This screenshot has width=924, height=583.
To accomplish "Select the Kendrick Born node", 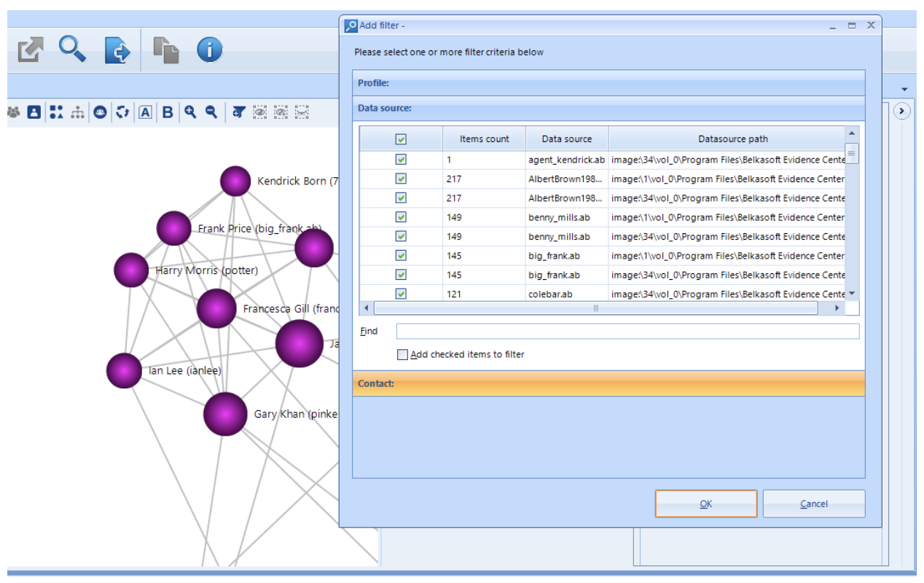I will coord(235,181).
